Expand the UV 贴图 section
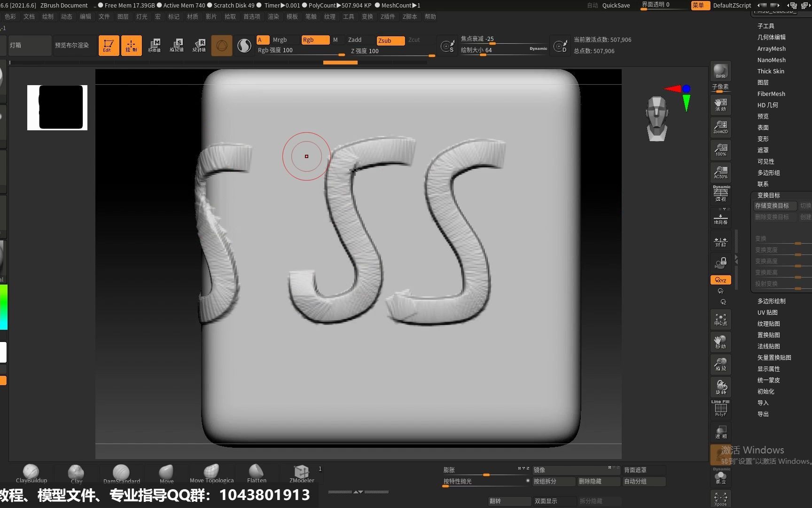This screenshot has width=812, height=508. [x=768, y=312]
